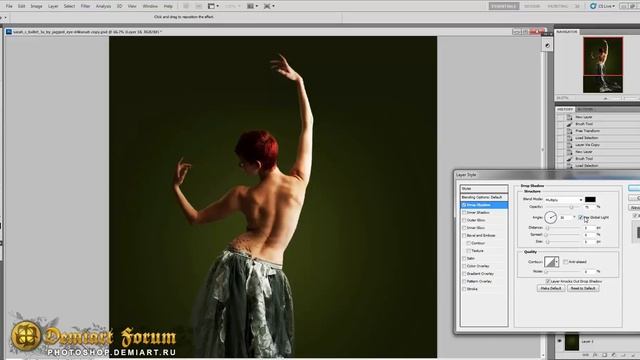Click the brush icon of first Brush Tool state
Image resolution: width=640 pixels, height=360 pixels.
pyautogui.click(x=569, y=124)
